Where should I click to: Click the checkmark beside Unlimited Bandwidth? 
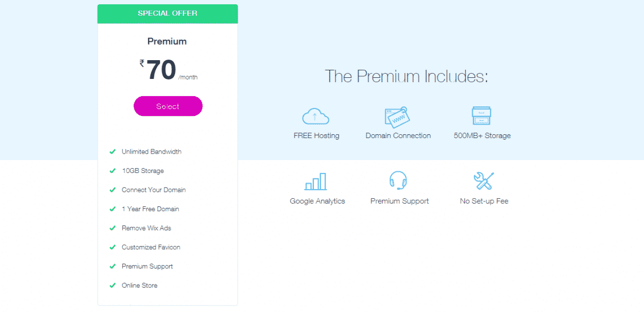click(x=112, y=151)
